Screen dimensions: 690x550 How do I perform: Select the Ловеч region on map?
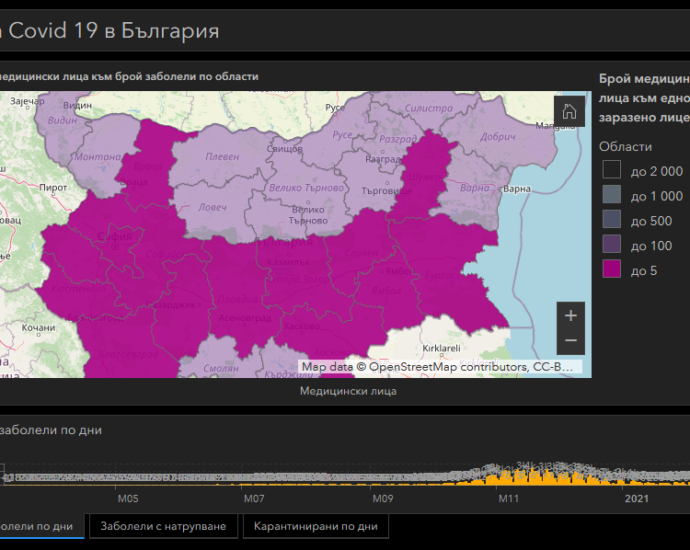[213, 207]
